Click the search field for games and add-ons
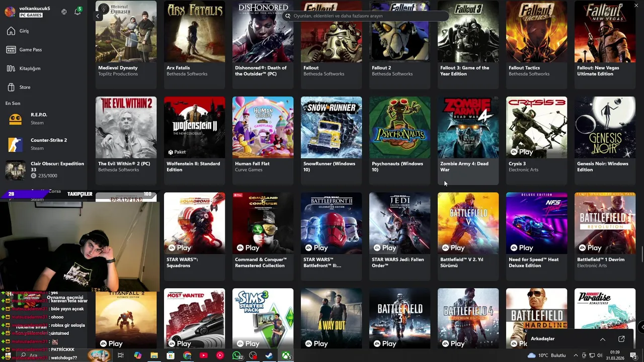 click(x=365, y=16)
